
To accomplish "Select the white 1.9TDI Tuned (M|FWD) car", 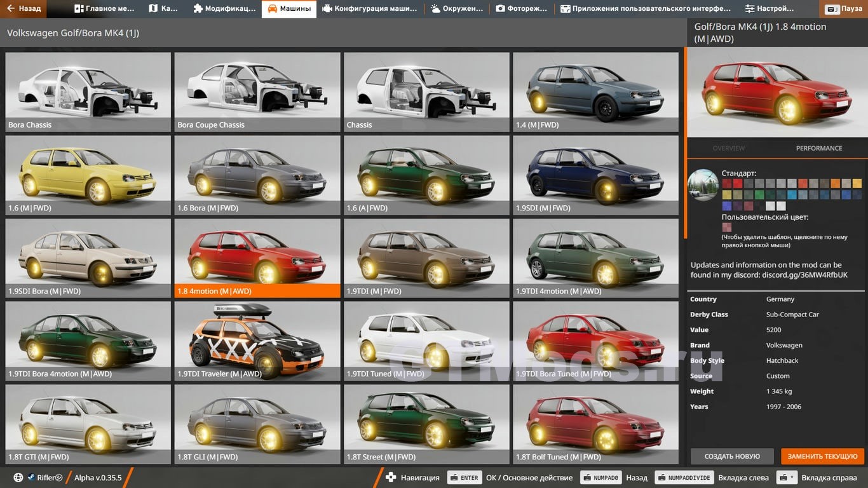I will pos(426,341).
